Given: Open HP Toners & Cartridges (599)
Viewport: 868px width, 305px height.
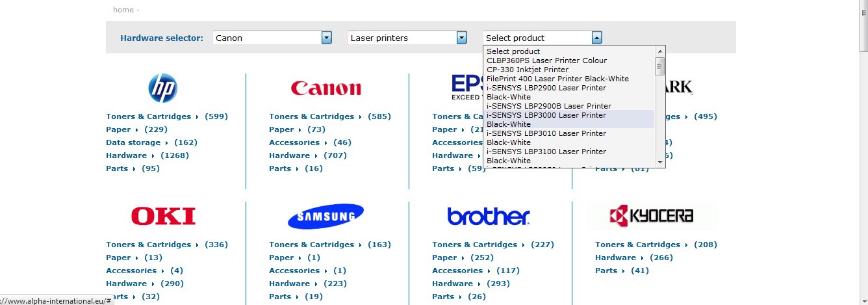Looking at the screenshot, I should 167,116.
